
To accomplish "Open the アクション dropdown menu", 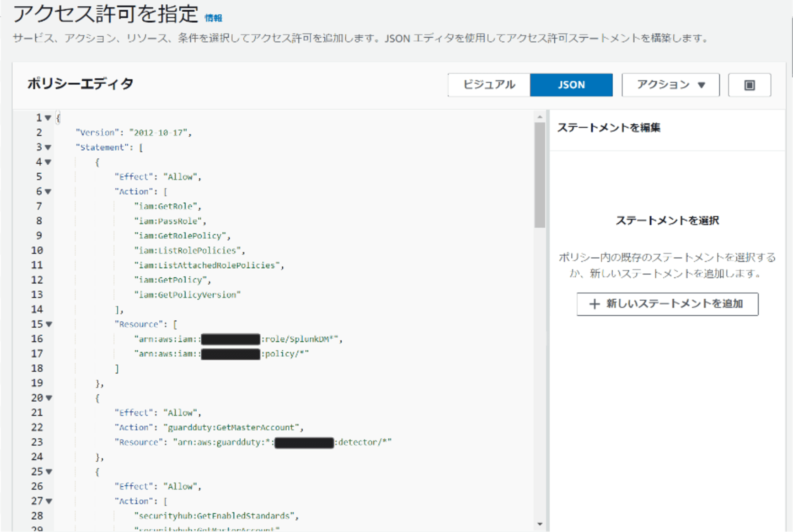I will (670, 85).
